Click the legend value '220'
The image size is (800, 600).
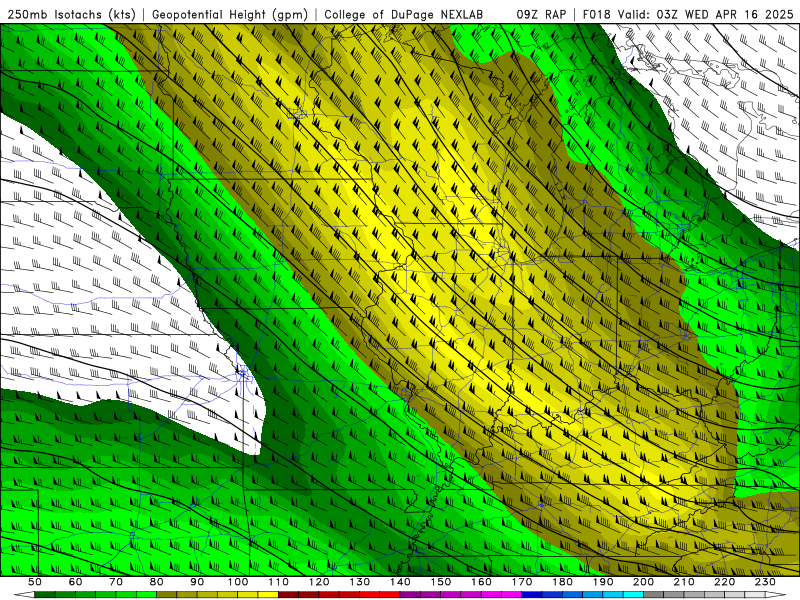tap(724, 582)
